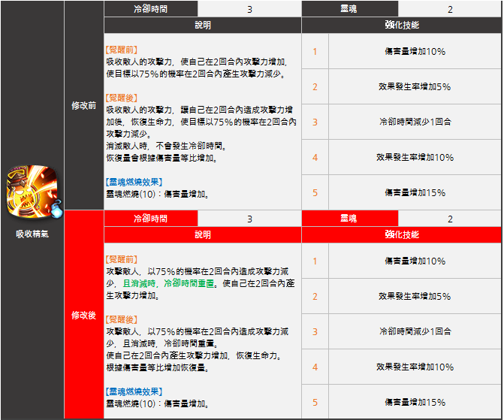Click 【覺醒後】 label in 修改前 description

click(122, 98)
